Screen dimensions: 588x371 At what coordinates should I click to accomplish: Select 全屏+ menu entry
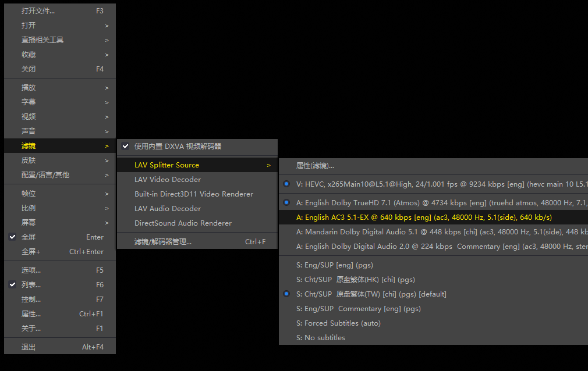pos(59,252)
